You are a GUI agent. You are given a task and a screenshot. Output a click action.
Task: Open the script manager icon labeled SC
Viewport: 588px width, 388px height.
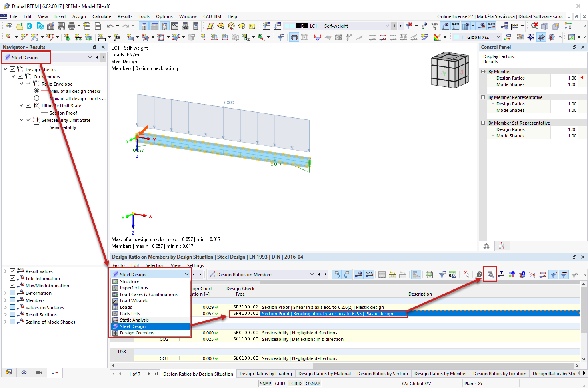pos(185,26)
